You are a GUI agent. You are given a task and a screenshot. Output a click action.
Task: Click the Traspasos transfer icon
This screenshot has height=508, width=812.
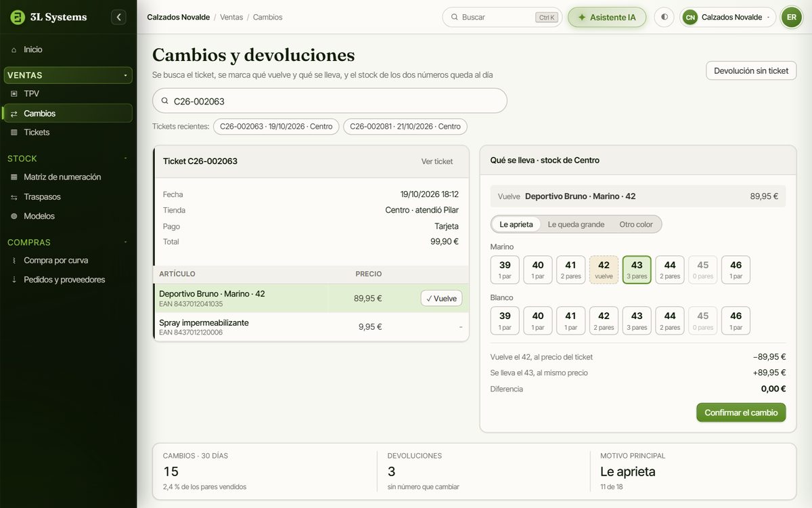click(x=14, y=196)
